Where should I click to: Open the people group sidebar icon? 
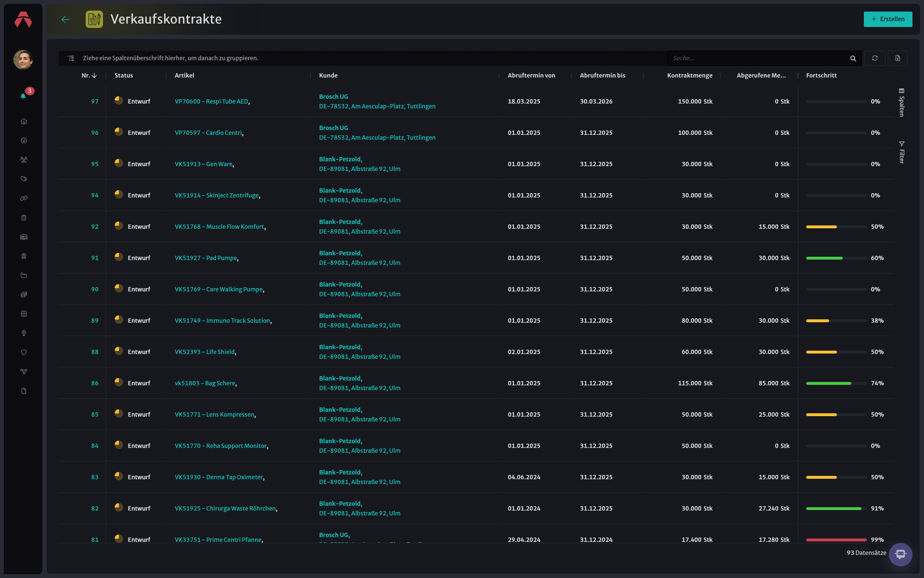(24, 160)
